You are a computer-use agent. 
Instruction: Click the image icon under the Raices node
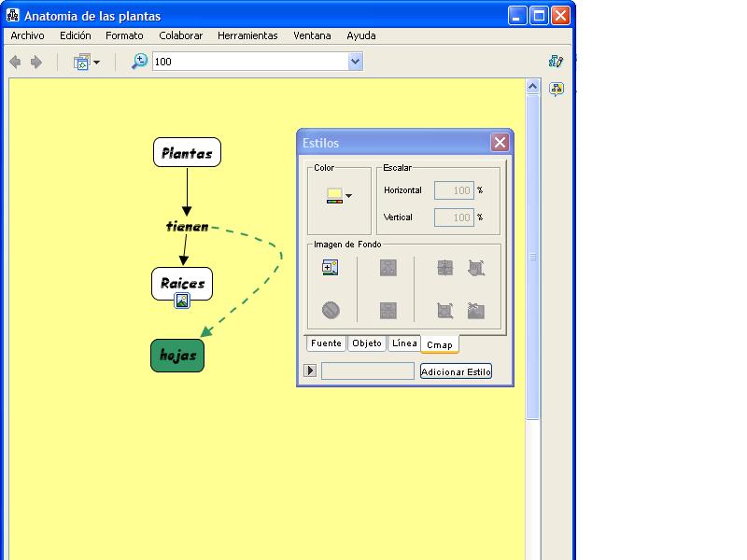(182, 301)
